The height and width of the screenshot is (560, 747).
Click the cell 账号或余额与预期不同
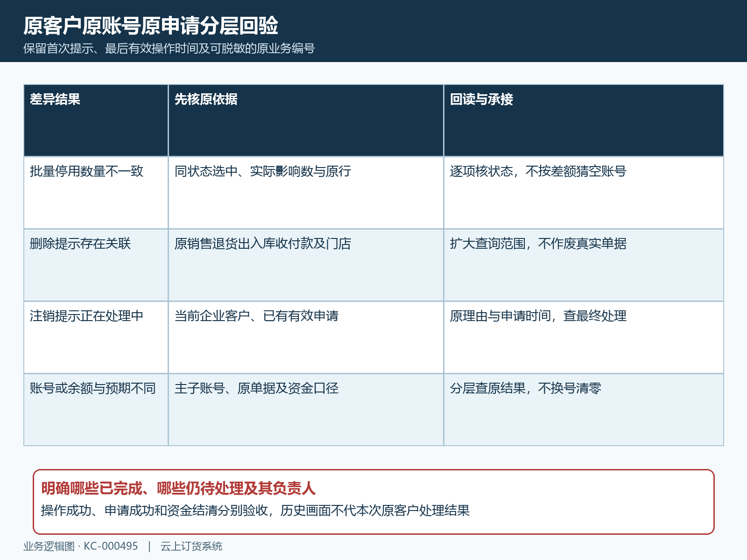tap(96, 410)
